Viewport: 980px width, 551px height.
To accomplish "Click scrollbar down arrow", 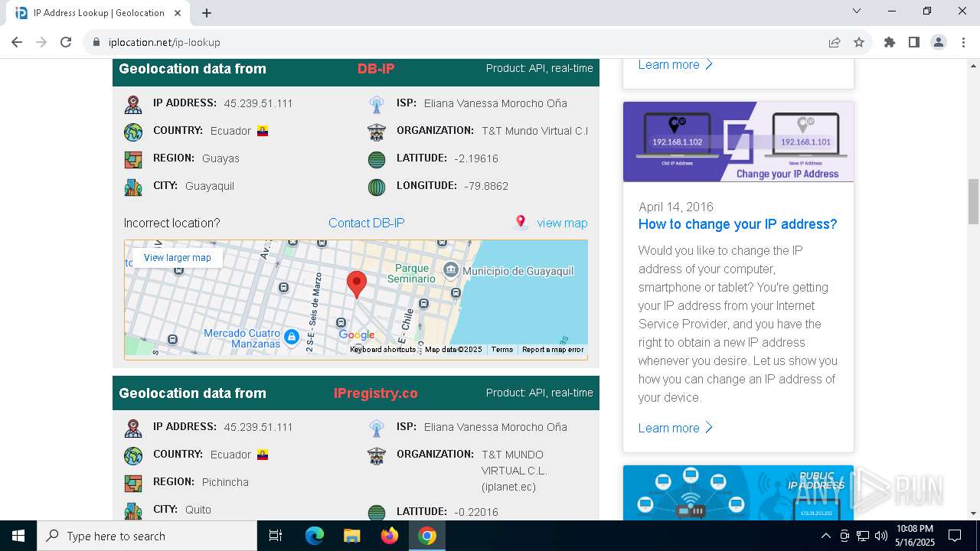I will (973, 514).
